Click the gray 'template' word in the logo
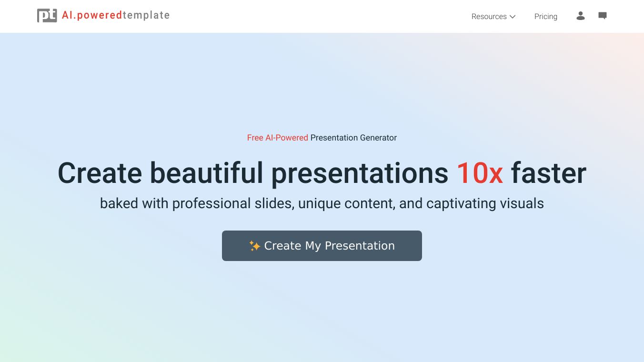 (x=146, y=15)
